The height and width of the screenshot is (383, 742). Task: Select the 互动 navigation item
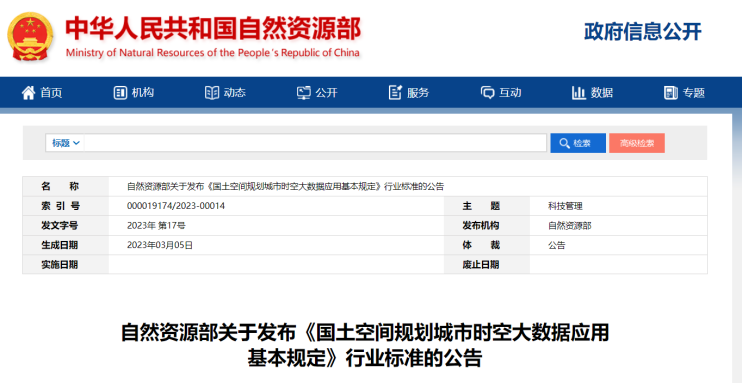click(x=501, y=93)
